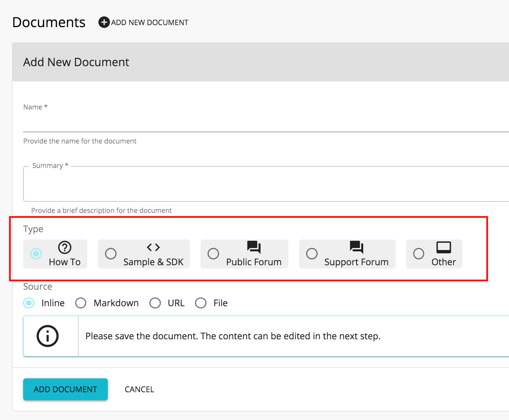
Task: Click the ADD DOCUMENT button
Action: [65, 389]
